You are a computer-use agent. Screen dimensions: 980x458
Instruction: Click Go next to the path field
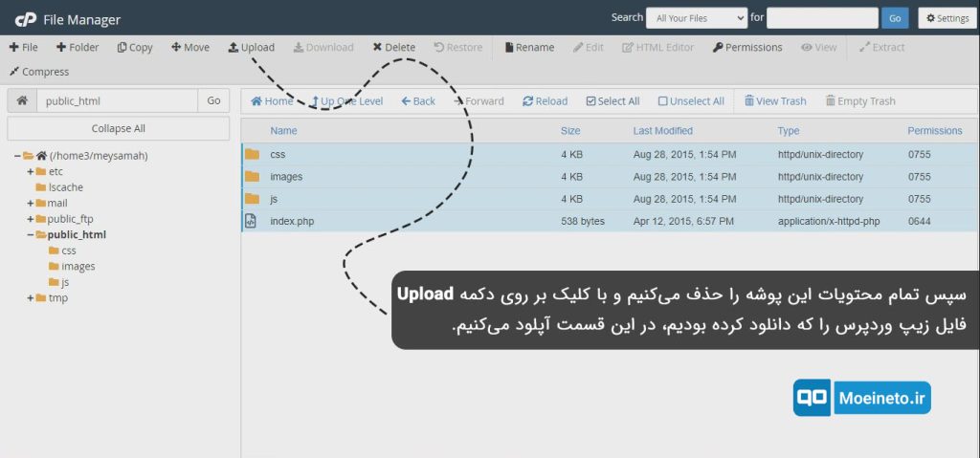pos(213,100)
